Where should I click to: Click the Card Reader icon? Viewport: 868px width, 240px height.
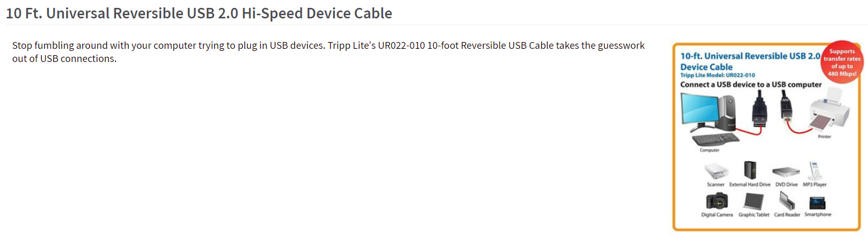pyautogui.click(x=787, y=201)
